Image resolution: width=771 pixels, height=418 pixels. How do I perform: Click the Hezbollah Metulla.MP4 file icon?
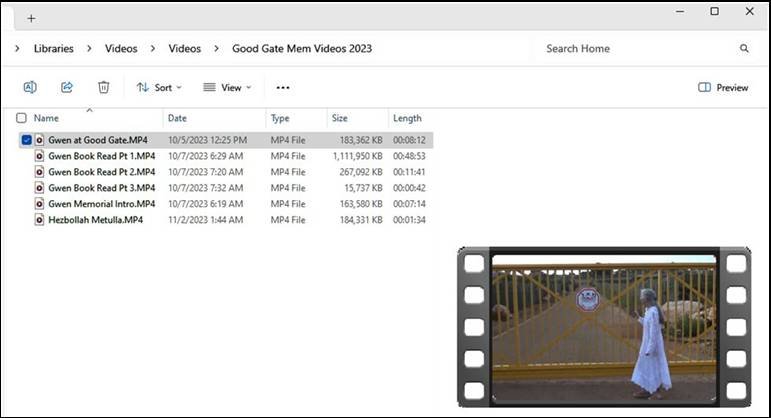tap(40, 220)
